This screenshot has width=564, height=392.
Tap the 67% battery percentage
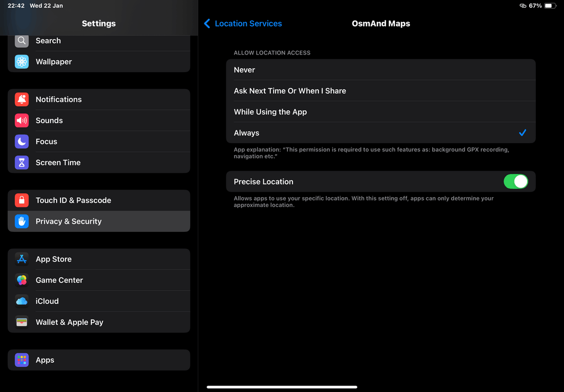coord(535,6)
